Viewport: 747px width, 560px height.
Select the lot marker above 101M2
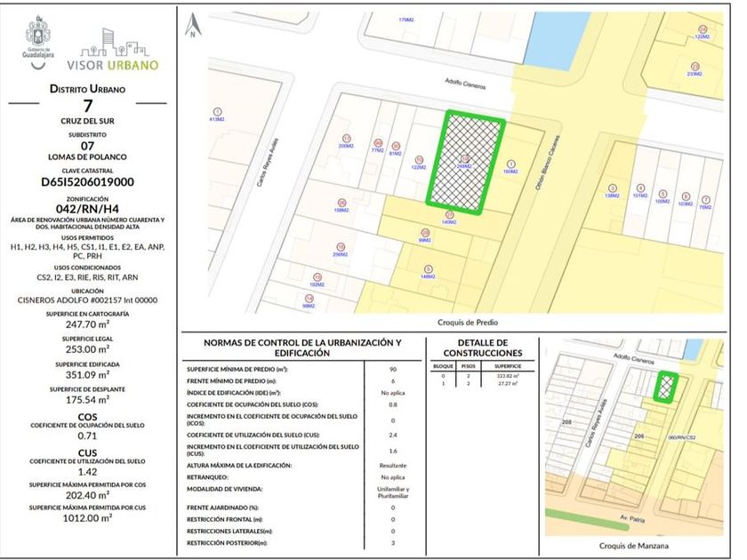tap(641, 188)
